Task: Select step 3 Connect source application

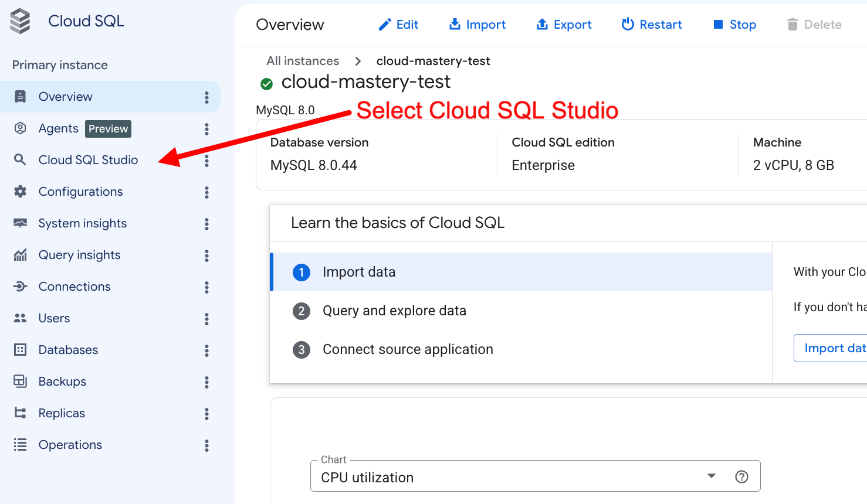Action: tap(521, 349)
